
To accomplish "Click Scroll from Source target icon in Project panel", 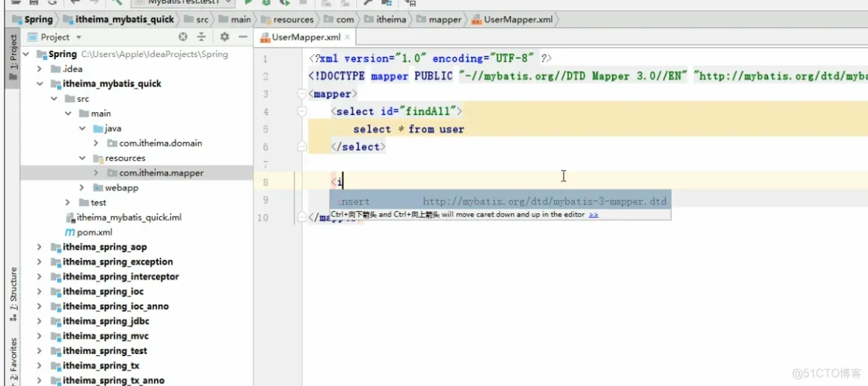I will 183,37.
